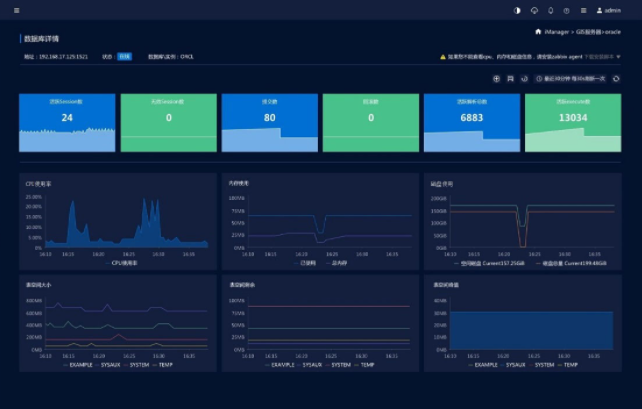The height and width of the screenshot is (409, 642).
Task: Click the list icon left of admin
Action: 583,10
